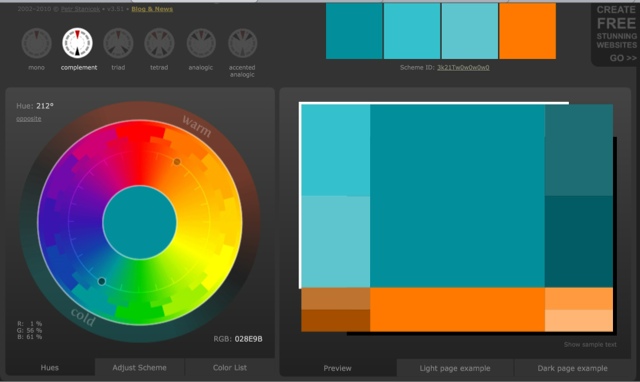Click the teal center circle of color wheel
640x382 pixels.
[x=140, y=222]
